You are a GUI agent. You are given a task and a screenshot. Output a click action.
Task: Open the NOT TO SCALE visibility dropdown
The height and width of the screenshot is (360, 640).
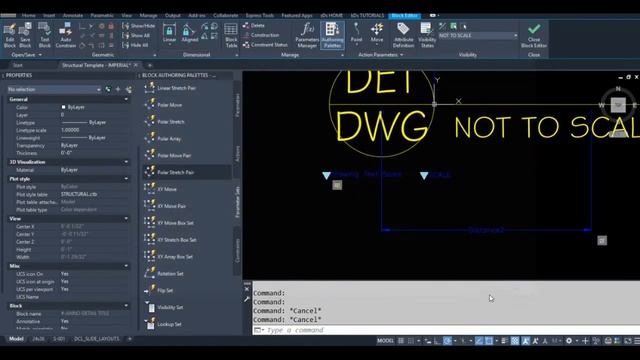click(478, 36)
